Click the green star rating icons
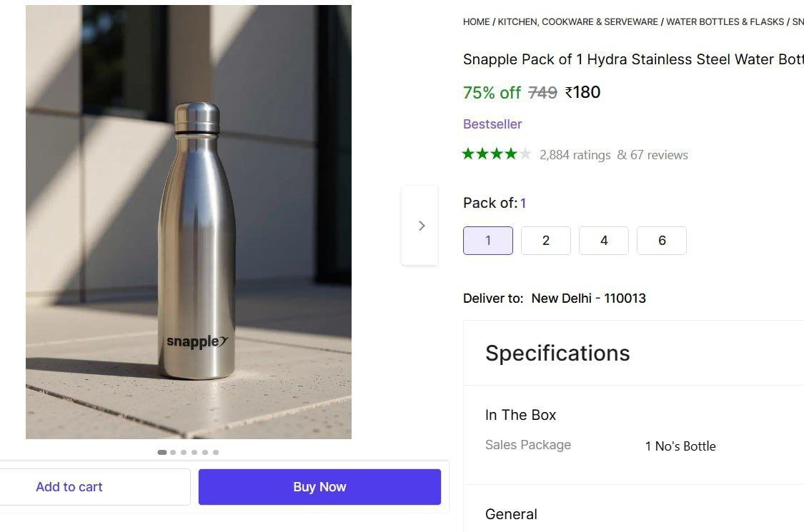 497,154
